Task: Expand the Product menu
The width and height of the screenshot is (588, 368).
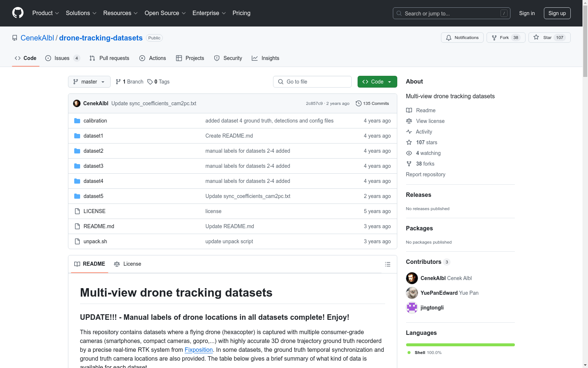Action: tap(46, 13)
